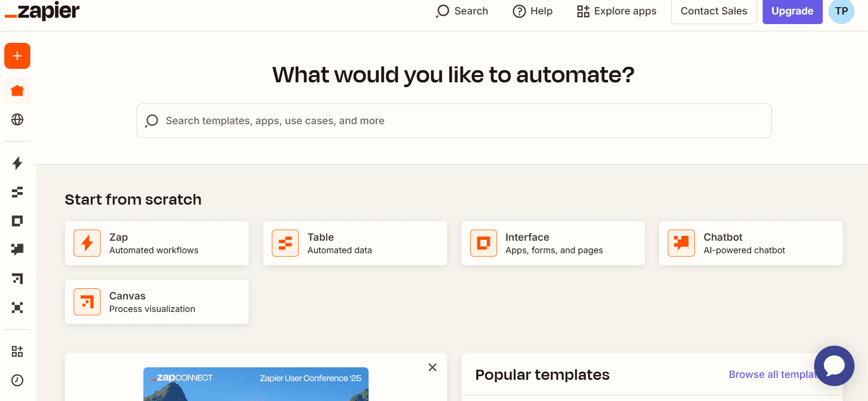Open Interfaces square icon in sidebar

(17, 221)
